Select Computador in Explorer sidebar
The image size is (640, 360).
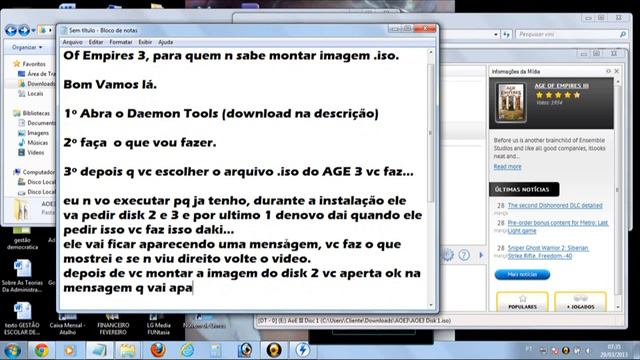34,172
